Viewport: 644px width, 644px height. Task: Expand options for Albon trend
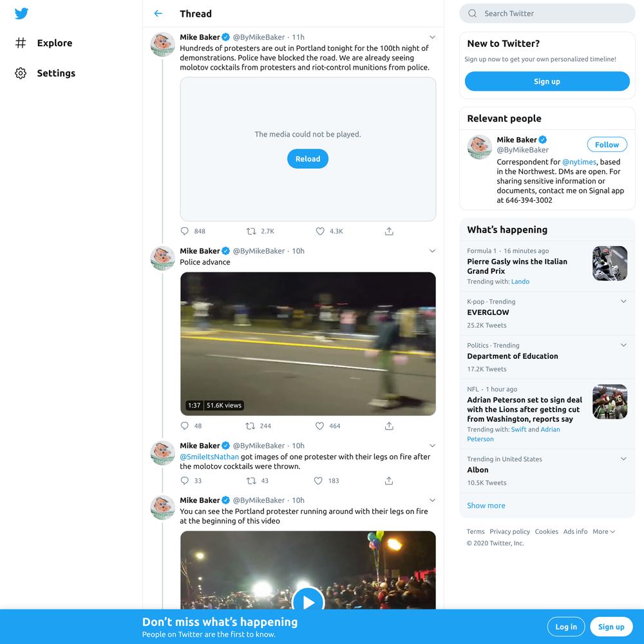point(623,459)
